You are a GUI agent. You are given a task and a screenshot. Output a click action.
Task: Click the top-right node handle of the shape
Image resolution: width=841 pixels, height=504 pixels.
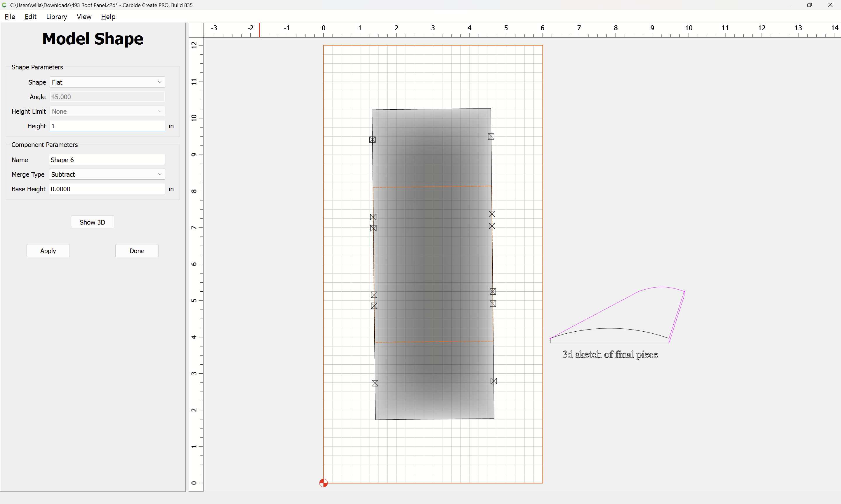click(x=491, y=136)
